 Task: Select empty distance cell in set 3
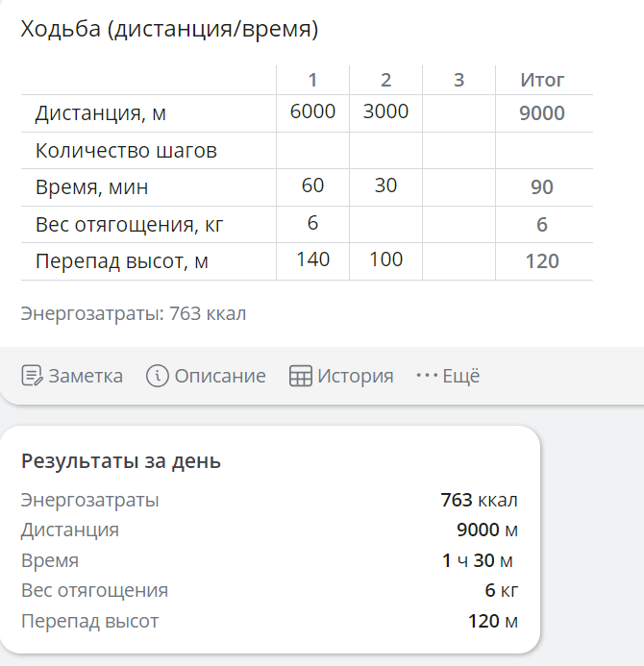coord(458,113)
